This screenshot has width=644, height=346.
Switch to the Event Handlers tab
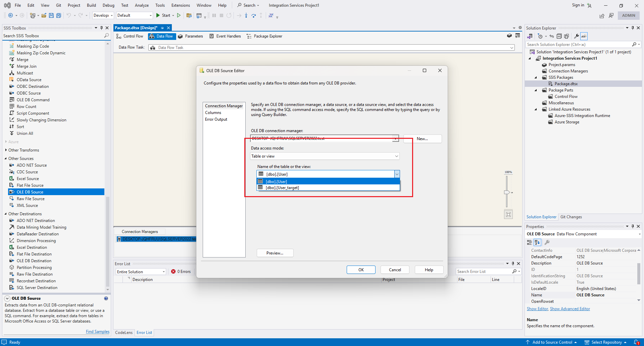[x=225, y=36]
